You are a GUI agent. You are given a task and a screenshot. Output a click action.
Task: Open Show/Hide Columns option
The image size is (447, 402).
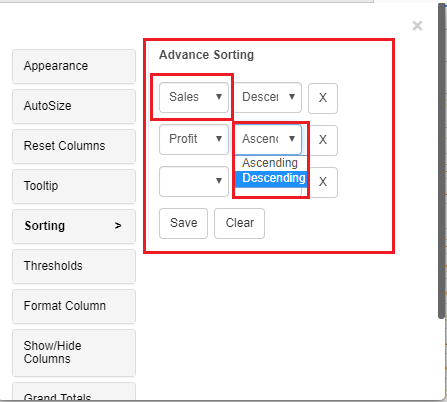point(74,353)
